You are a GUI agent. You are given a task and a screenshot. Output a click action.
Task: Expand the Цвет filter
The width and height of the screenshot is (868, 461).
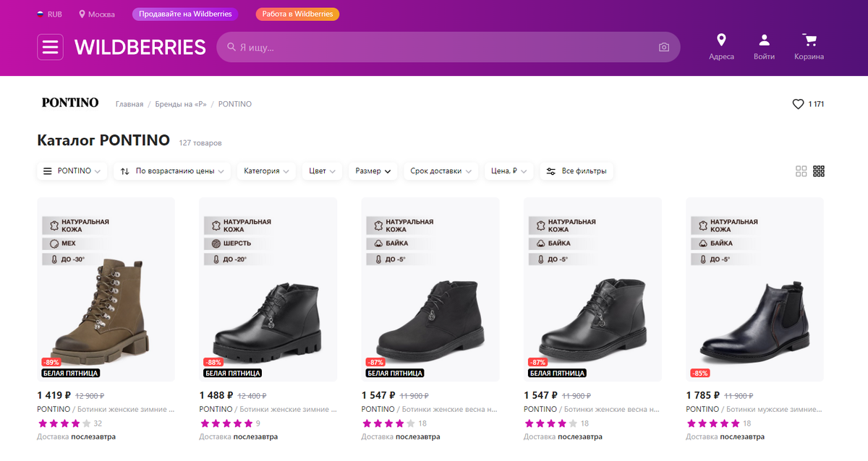(322, 171)
